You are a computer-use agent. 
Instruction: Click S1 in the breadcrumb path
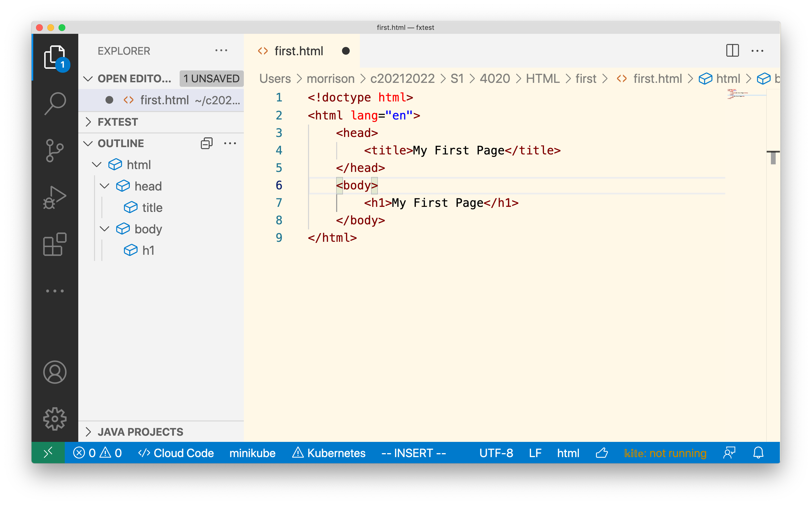coord(457,79)
